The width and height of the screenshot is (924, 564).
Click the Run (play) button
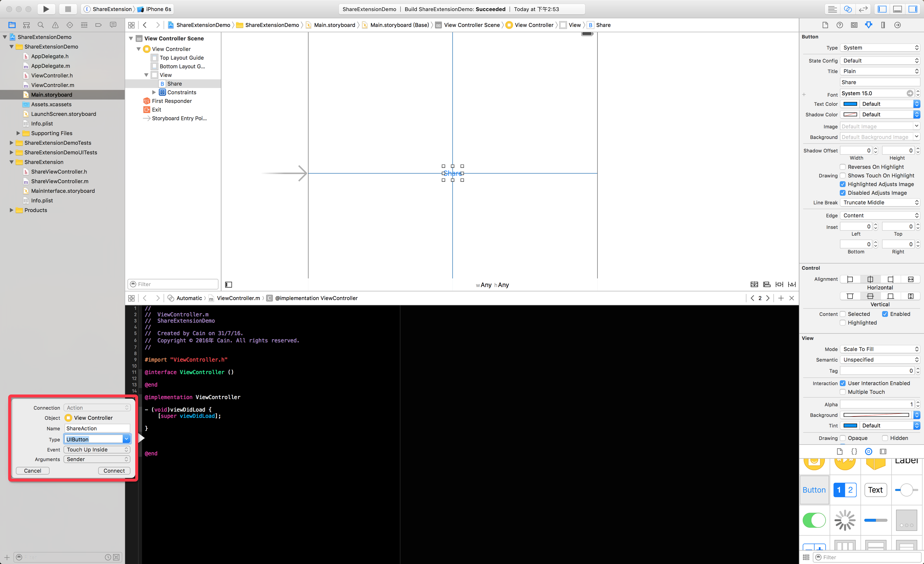[46, 9]
